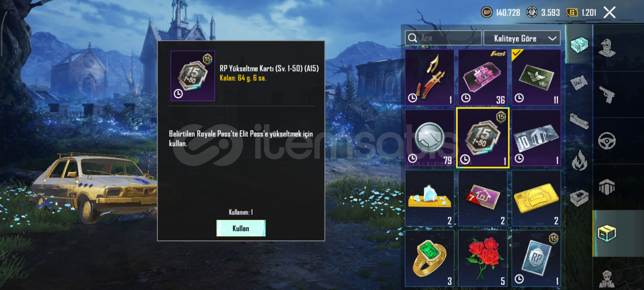Use the RP upgrade card with Kullan
The width and height of the screenshot is (644, 290).
click(241, 228)
